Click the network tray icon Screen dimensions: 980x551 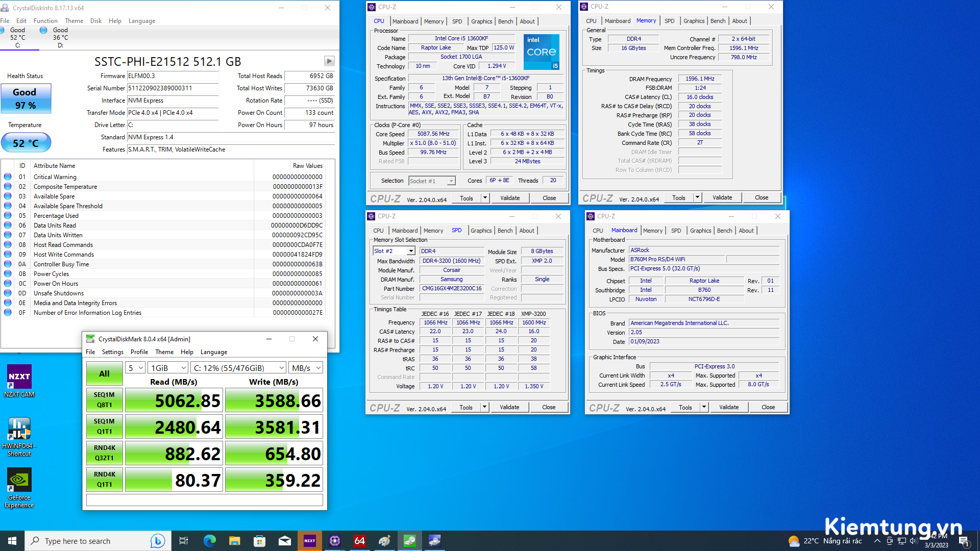click(902, 541)
